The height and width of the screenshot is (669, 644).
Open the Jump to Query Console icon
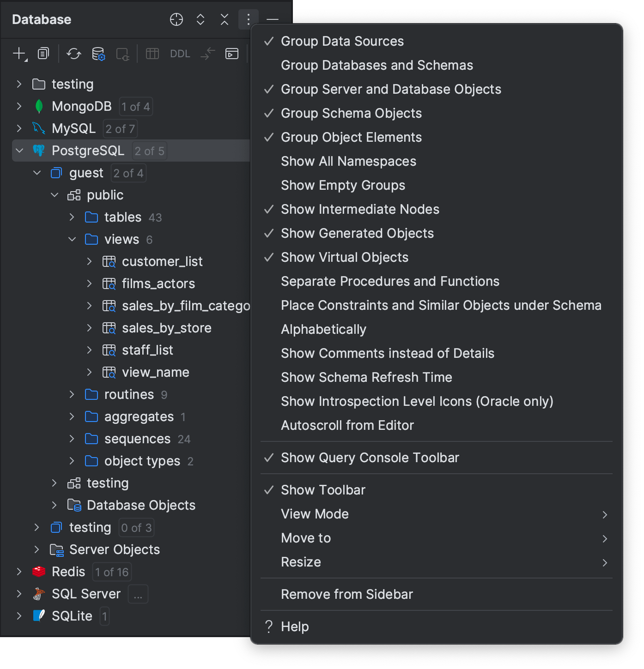pyautogui.click(x=232, y=54)
